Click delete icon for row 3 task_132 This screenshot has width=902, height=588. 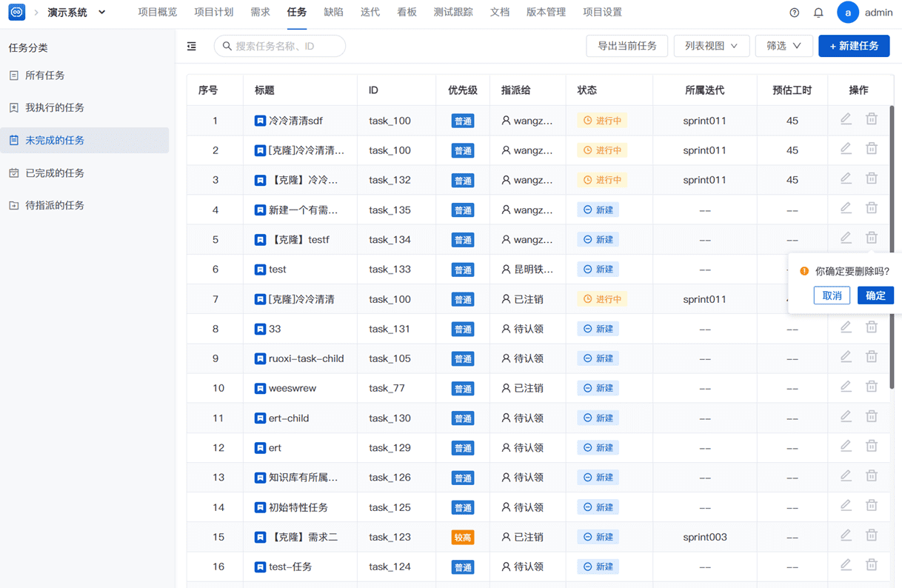(x=872, y=178)
